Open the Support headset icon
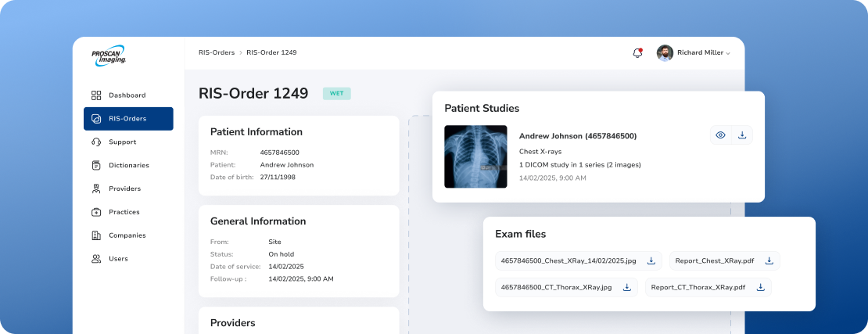Screen dimensions: 868x334 96,142
